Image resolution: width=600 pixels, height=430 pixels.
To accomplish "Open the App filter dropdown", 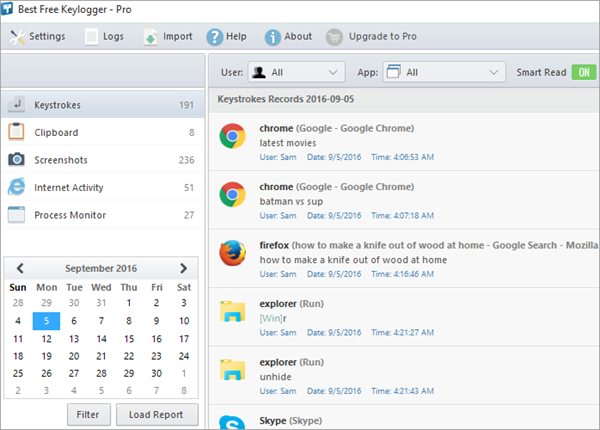I will click(x=444, y=72).
